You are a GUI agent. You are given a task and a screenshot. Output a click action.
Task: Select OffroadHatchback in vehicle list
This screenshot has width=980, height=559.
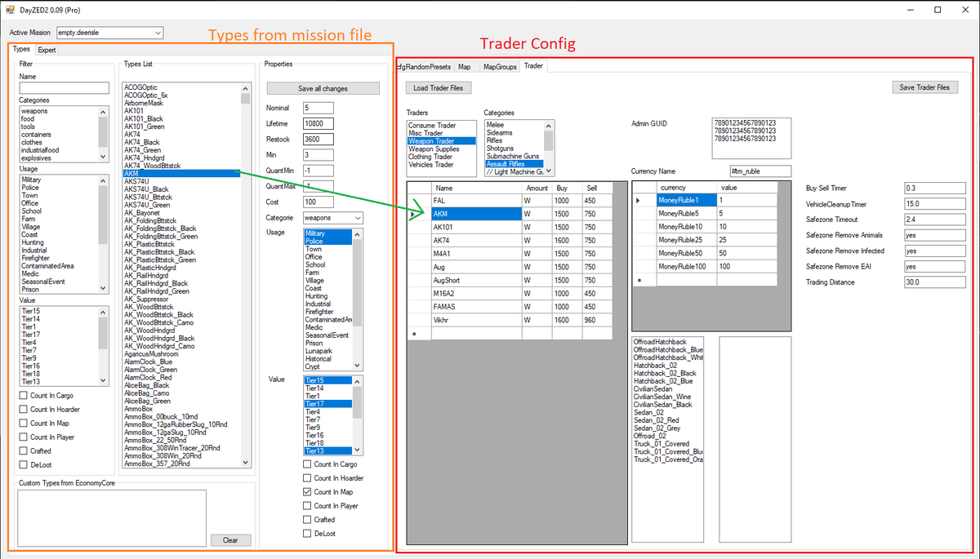660,342
